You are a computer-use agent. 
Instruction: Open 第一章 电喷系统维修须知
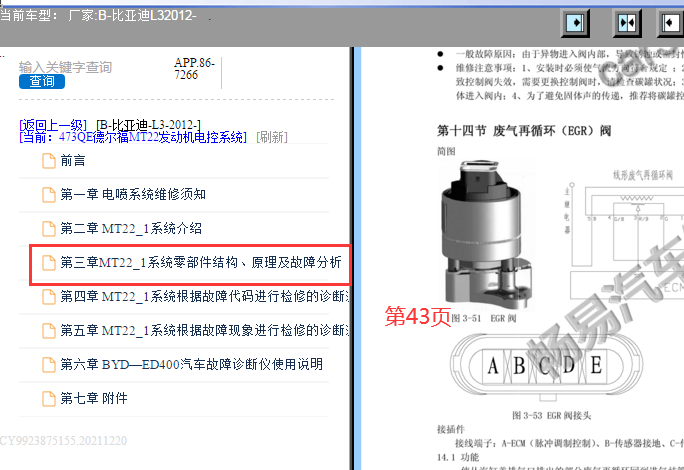133,195
